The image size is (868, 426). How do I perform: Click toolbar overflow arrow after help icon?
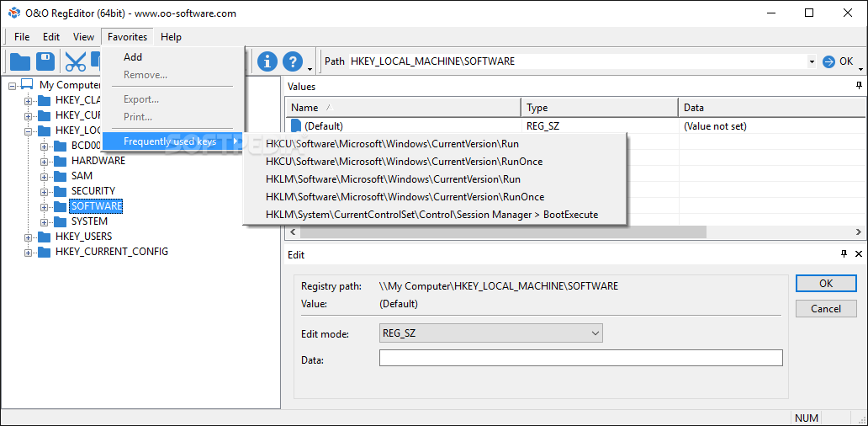point(310,69)
